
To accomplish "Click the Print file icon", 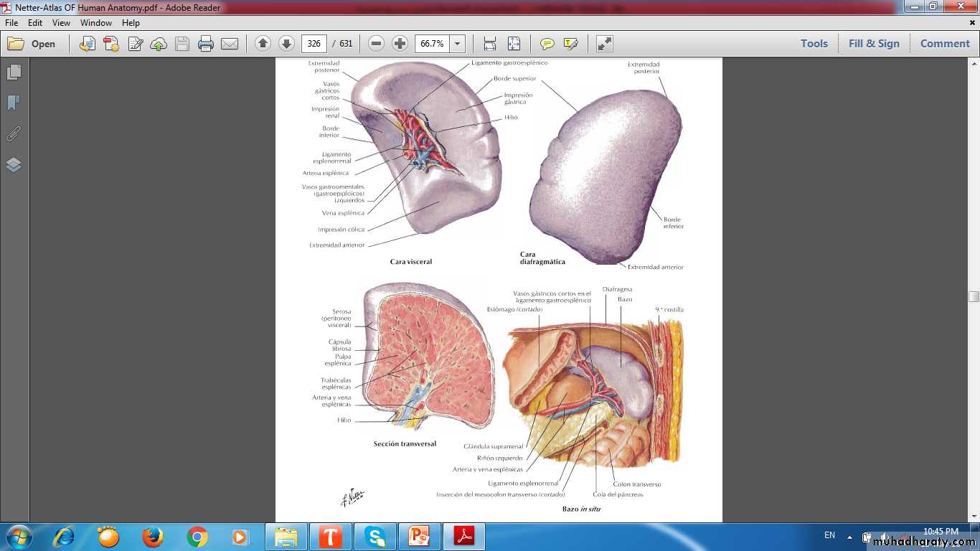I will coord(206,44).
